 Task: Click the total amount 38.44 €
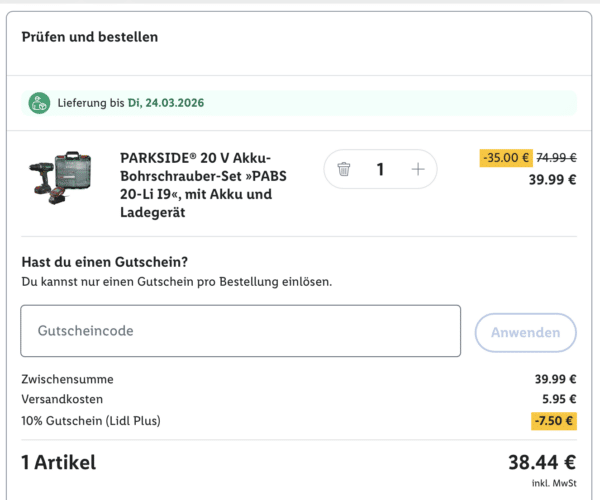click(x=542, y=462)
